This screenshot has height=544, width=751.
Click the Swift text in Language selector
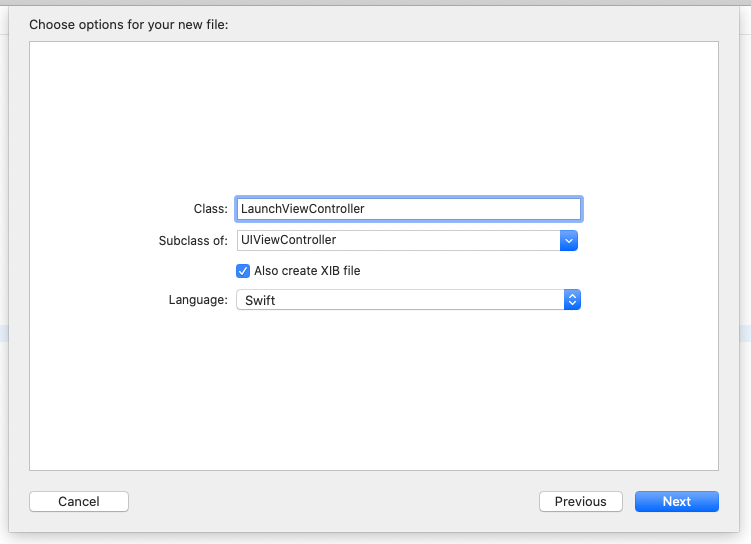(260, 300)
